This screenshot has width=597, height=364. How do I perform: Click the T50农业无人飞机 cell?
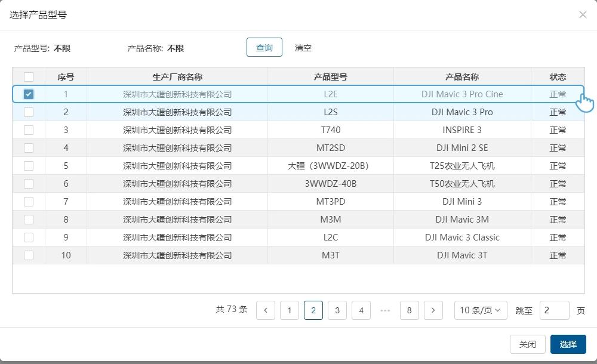[x=462, y=184]
